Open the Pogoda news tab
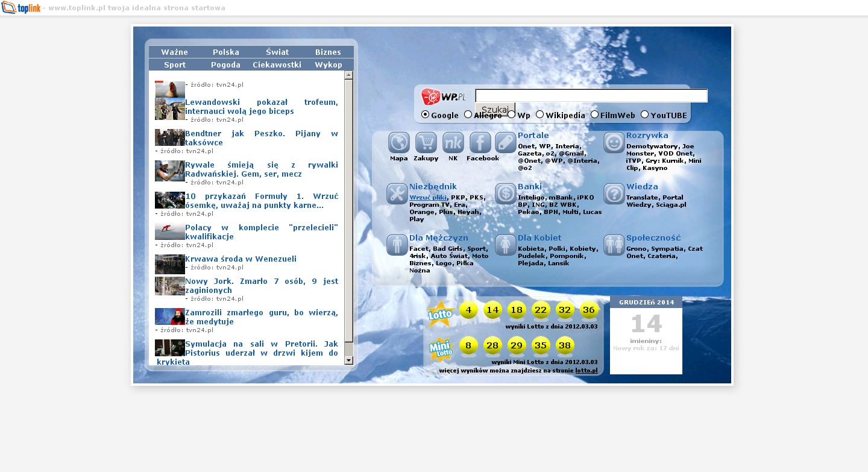 225,65
